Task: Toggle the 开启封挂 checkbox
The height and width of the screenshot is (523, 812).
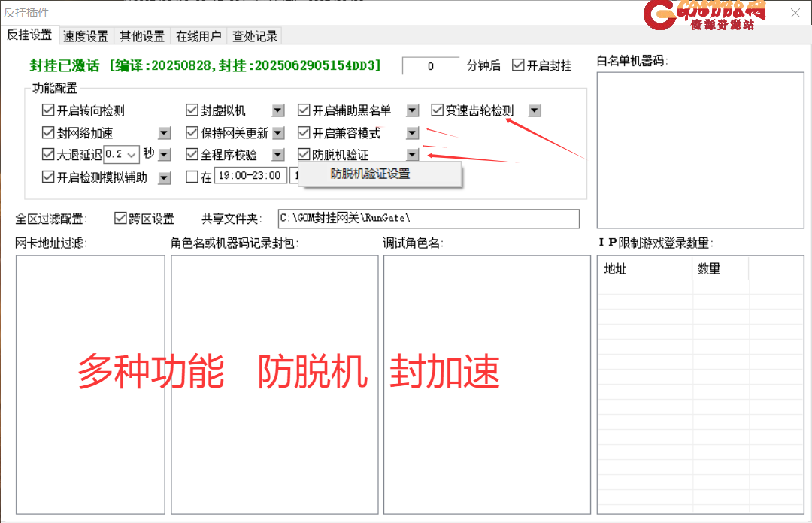Action: [x=518, y=65]
